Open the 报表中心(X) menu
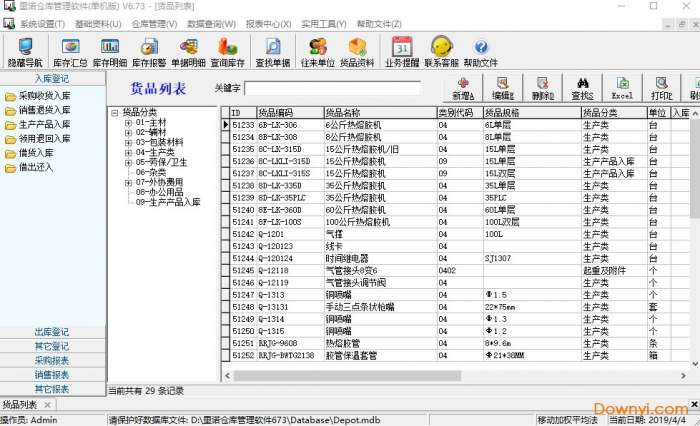 click(x=268, y=24)
